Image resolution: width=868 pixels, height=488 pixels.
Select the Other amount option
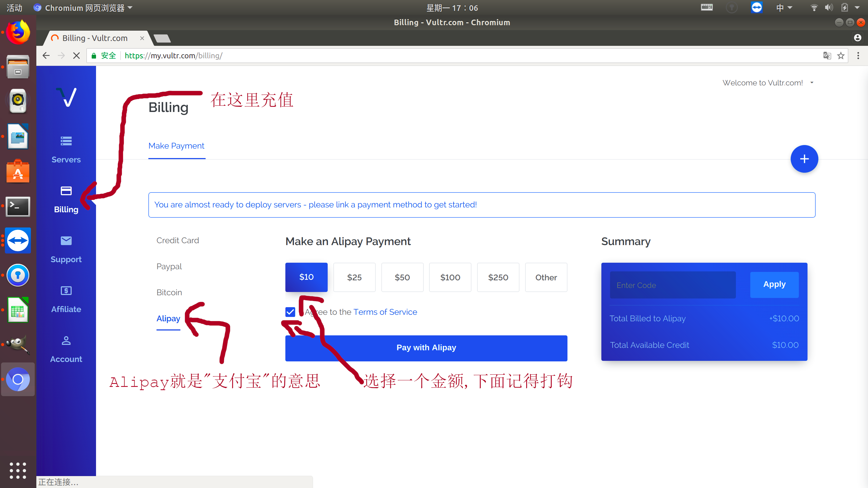[546, 277]
